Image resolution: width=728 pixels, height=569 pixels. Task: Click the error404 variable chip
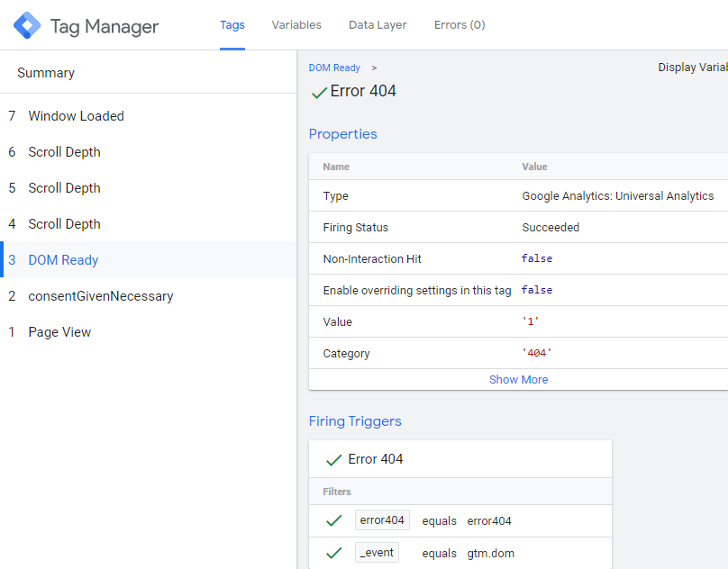point(382,520)
